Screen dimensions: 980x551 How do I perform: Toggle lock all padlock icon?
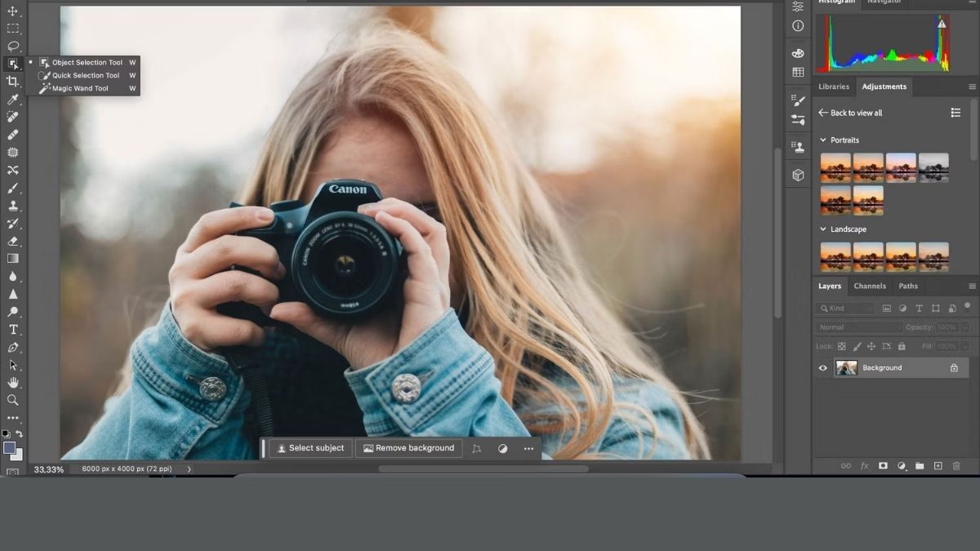pos(901,346)
